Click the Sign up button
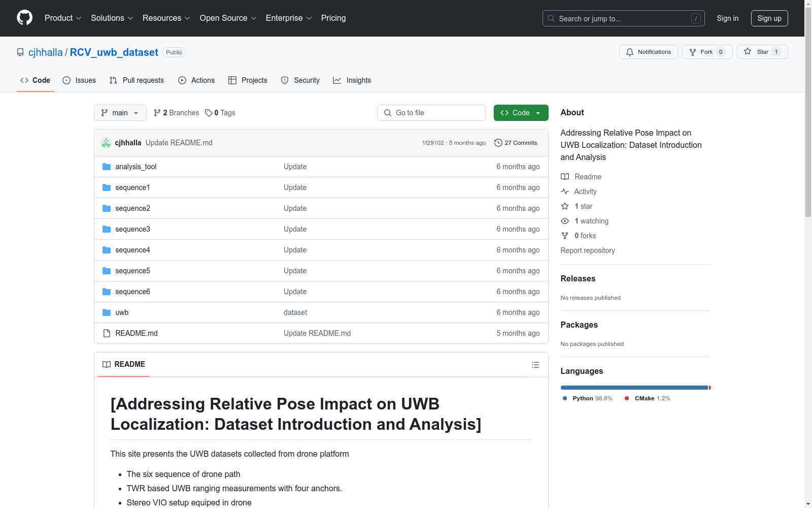Viewport: 812px width, 508px height. tap(769, 18)
